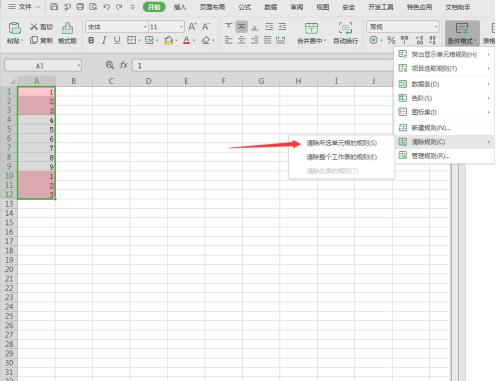This screenshot has height=381, width=496.
Task: Click the red font color A swatch
Action: [x=187, y=40]
